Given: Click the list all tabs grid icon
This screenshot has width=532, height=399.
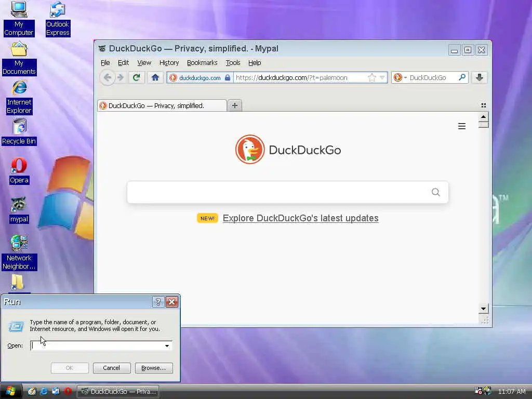Looking at the screenshot, I should coord(484,105).
